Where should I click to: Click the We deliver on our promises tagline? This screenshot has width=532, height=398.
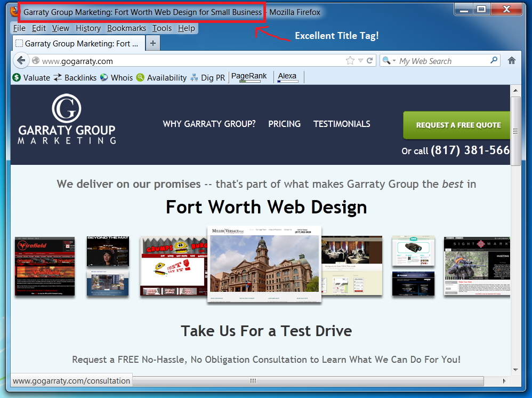pyautogui.click(x=267, y=184)
